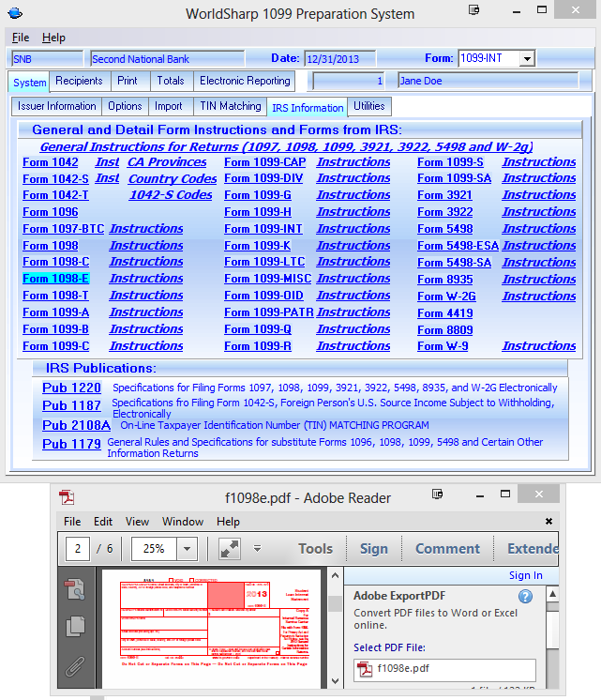The image size is (601, 700).
Task: Expand the zoom percentage dropdown
Action: [x=187, y=549]
